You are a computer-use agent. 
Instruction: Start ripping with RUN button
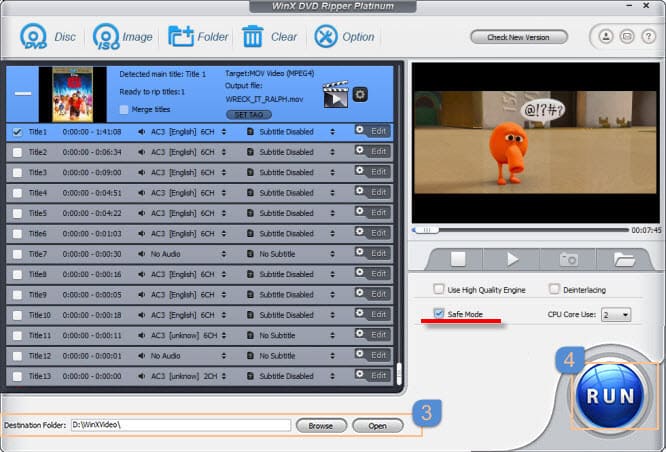[x=610, y=396]
